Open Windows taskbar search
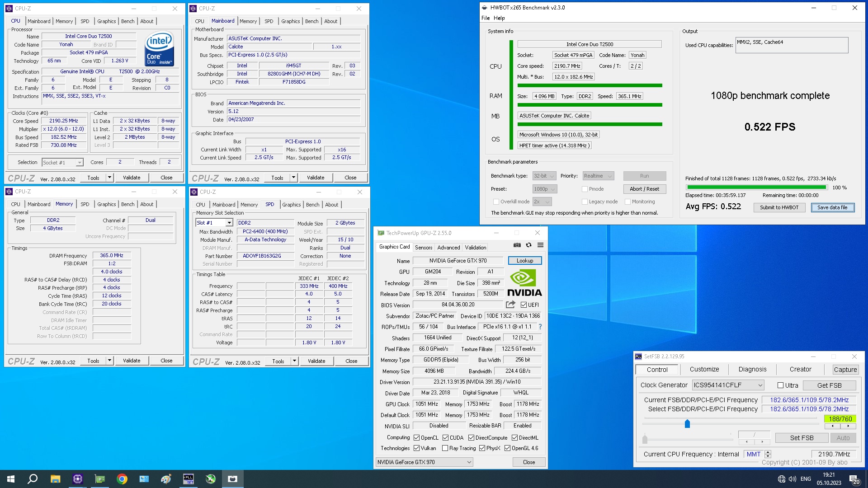868x488 pixels. click(33, 479)
